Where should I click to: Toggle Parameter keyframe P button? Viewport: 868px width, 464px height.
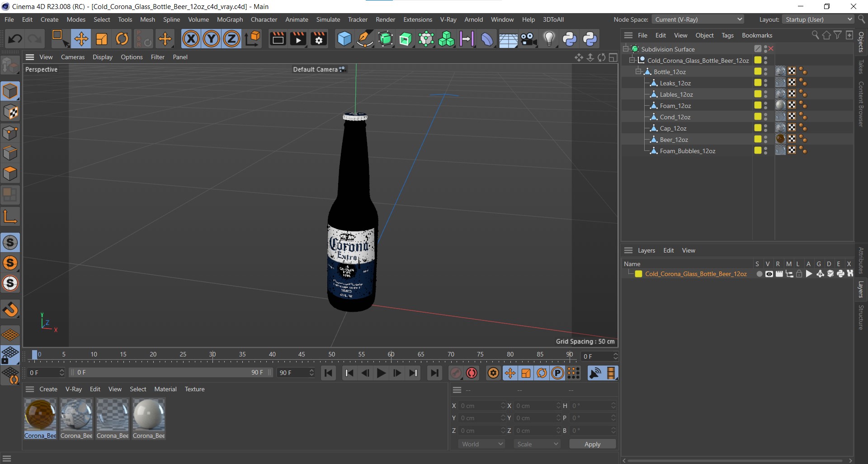(x=558, y=373)
